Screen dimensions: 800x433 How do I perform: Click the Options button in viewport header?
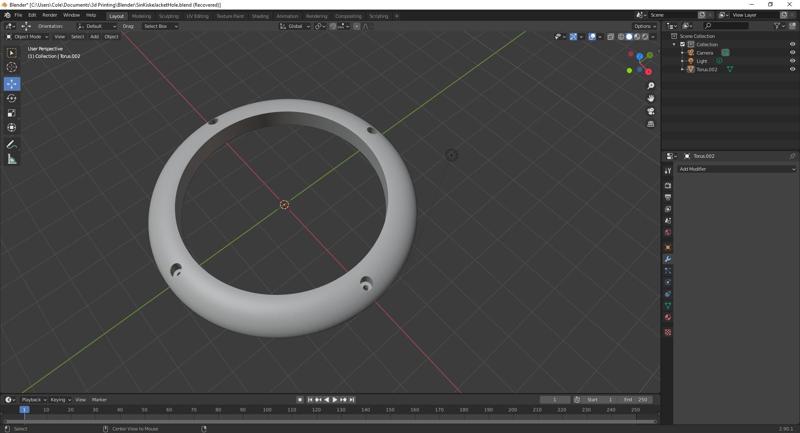point(645,26)
